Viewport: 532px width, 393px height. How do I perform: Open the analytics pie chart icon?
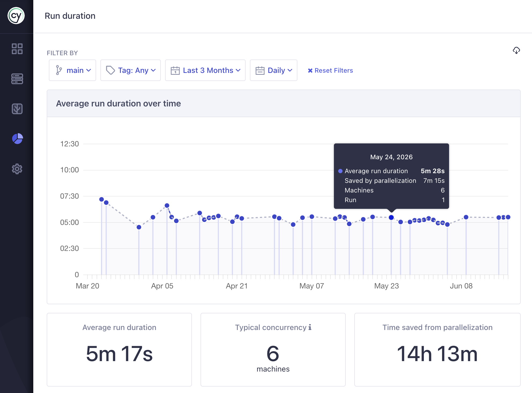[x=17, y=139]
